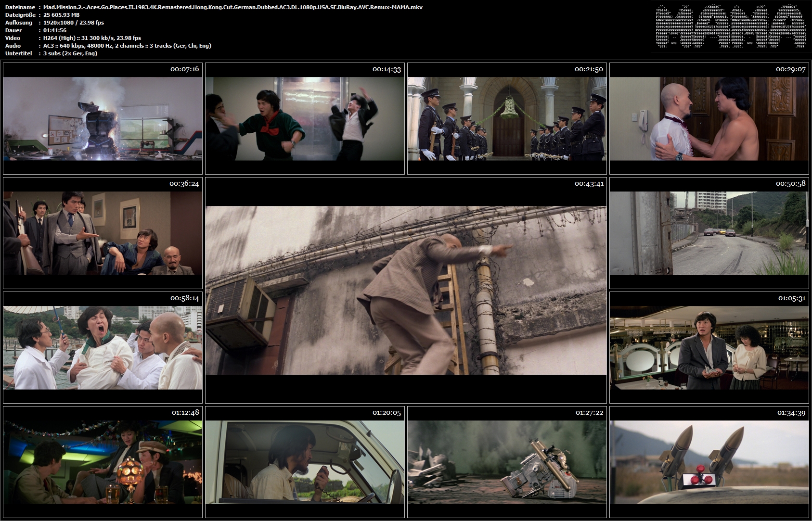The image size is (812, 521).
Task: Select the thumbnail at 00:07:16
Action: (x=103, y=118)
